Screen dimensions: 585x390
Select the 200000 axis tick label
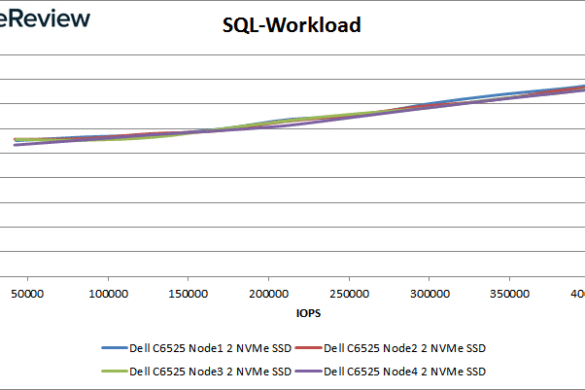coord(269,294)
